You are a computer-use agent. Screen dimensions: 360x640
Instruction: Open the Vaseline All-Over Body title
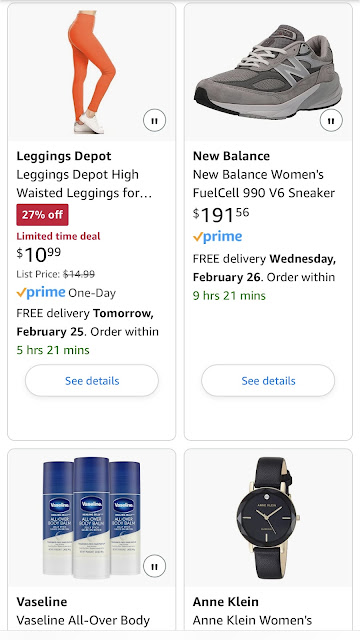click(x=83, y=620)
